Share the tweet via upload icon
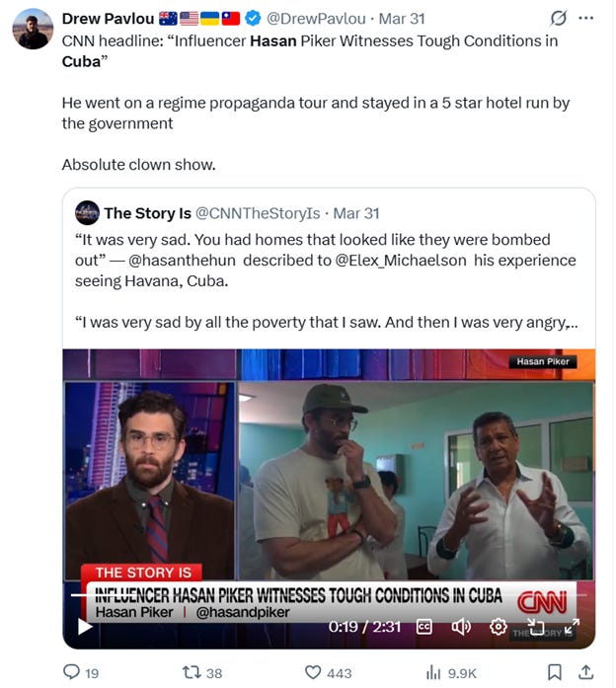616x688 pixels. (x=585, y=672)
